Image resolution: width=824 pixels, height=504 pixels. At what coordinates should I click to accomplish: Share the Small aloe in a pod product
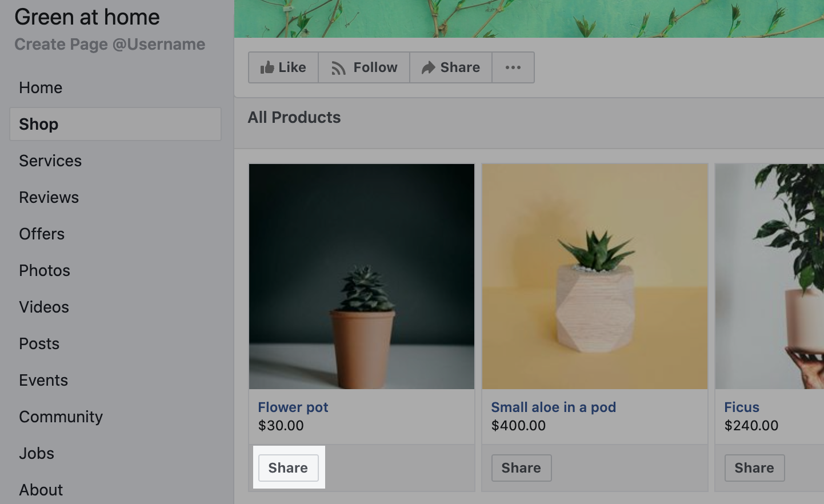521,468
